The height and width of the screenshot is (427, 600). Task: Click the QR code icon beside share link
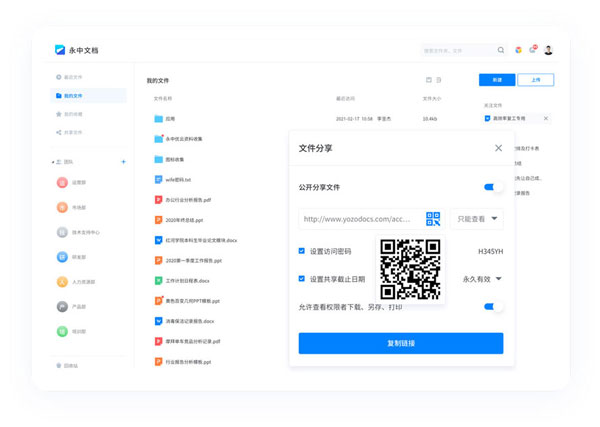433,219
